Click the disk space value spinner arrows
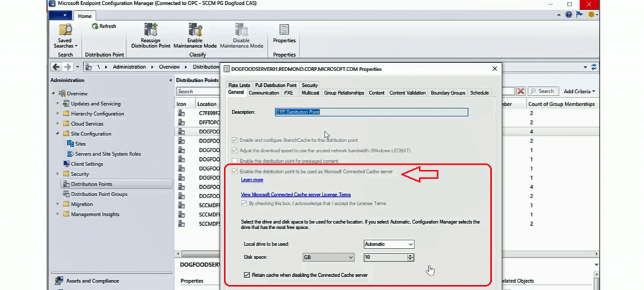Image resolution: width=644 pixels, height=290 pixels. (x=411, y=257)
